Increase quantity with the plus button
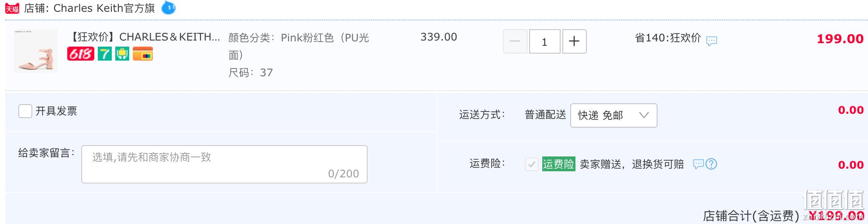The height and width of the screenshot is (224, 868). [x=574, y=41]
